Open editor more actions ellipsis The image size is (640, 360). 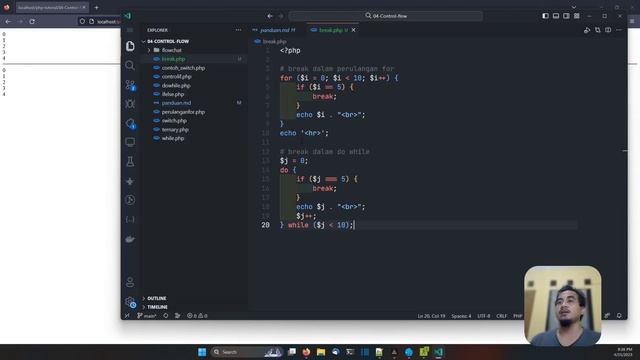(x=619, y=30)
